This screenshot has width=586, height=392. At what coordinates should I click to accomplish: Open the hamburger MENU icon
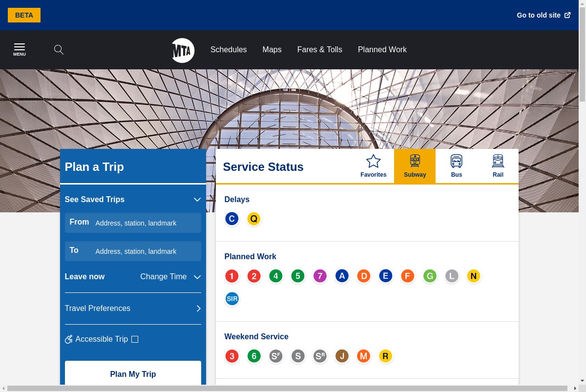[x=20, y=49]
